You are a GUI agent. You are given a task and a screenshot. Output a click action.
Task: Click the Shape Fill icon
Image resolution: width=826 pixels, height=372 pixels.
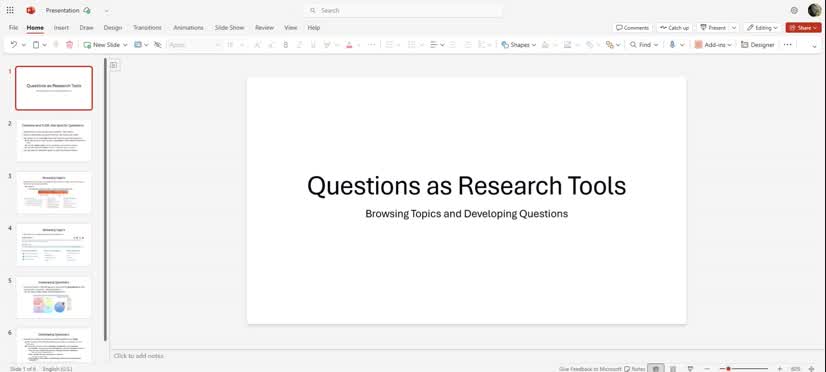[545, 45]
